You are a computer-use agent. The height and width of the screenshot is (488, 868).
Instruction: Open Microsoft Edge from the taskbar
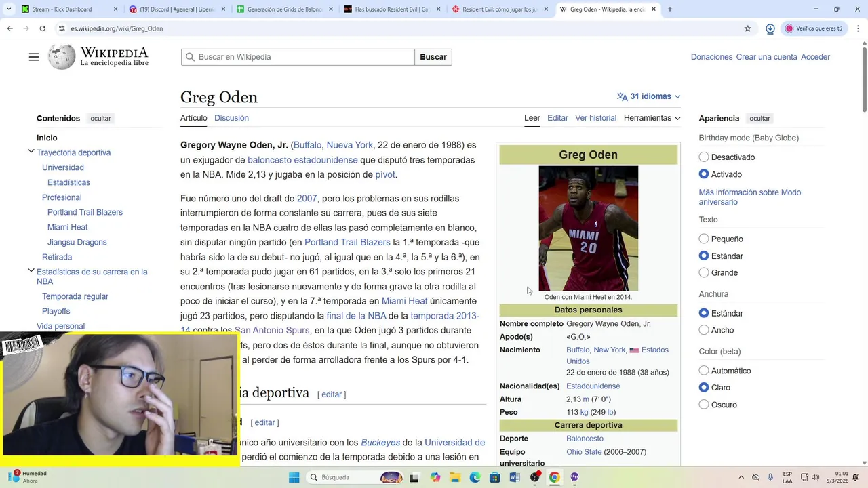(x=475, y=477)
